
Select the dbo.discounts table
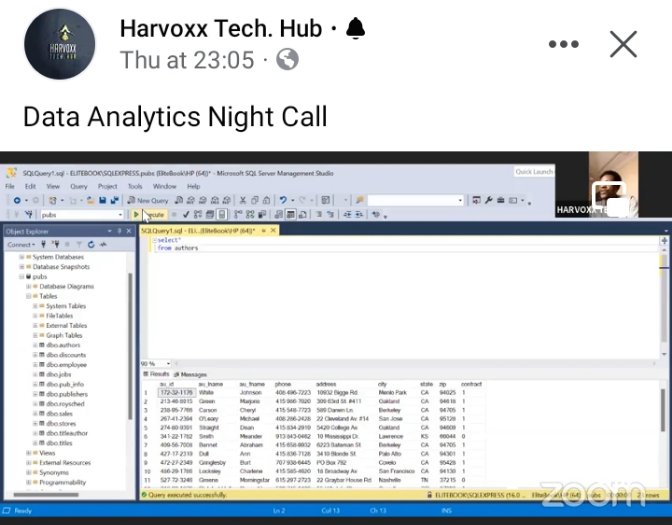click(x=66, y=355)
